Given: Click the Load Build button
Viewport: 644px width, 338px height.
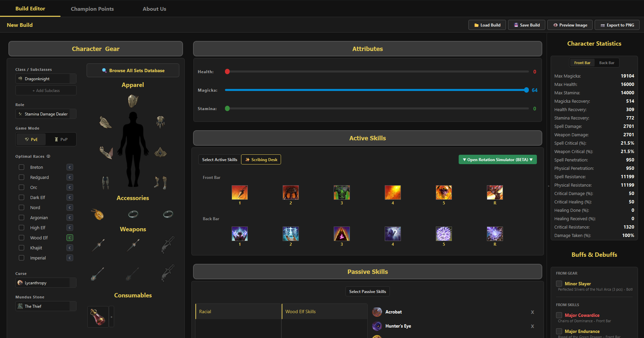Looking at the screenshot, I should tap(487, 25).
